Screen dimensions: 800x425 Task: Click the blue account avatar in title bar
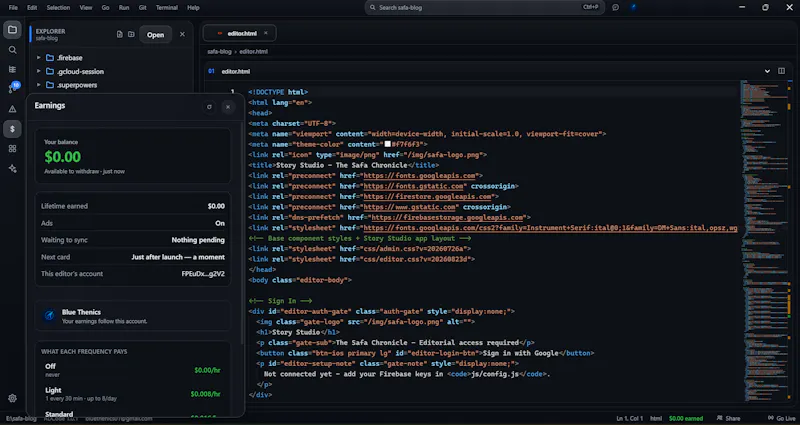click(633, 8)
